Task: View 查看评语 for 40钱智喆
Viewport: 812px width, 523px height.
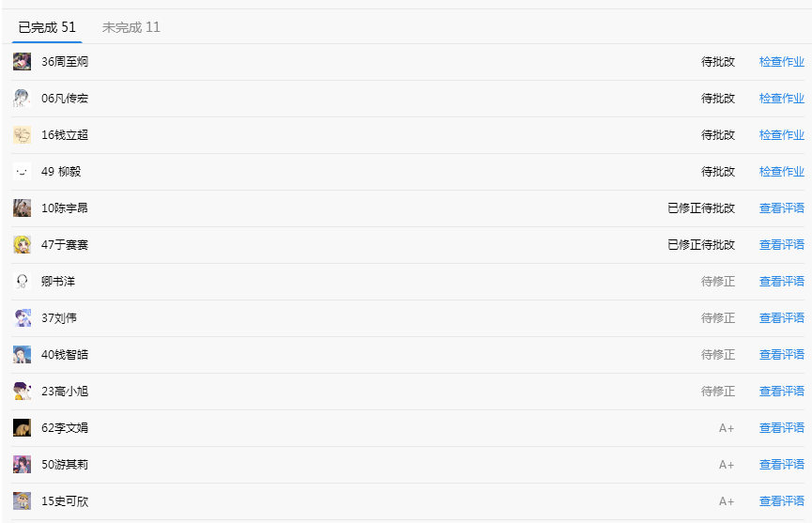Action: pyautogui.click(x=781, y=355)
